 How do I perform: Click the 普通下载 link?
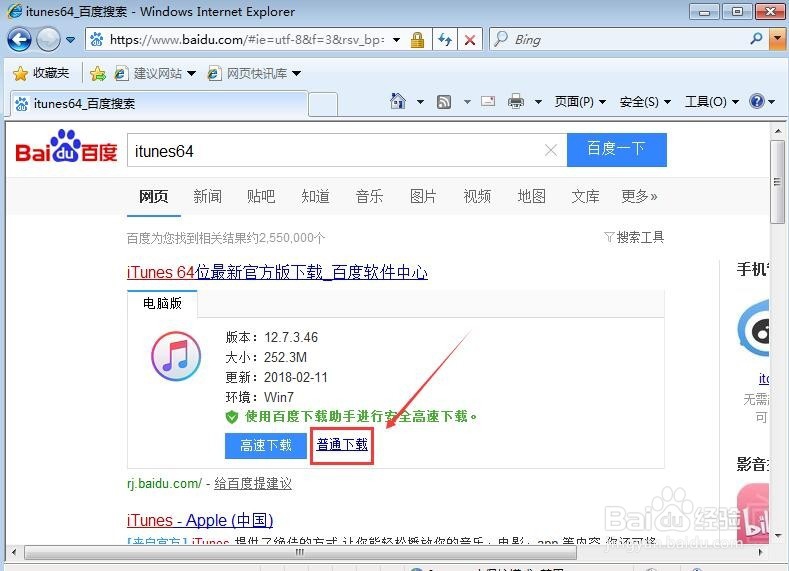click(x=342, y=445)
